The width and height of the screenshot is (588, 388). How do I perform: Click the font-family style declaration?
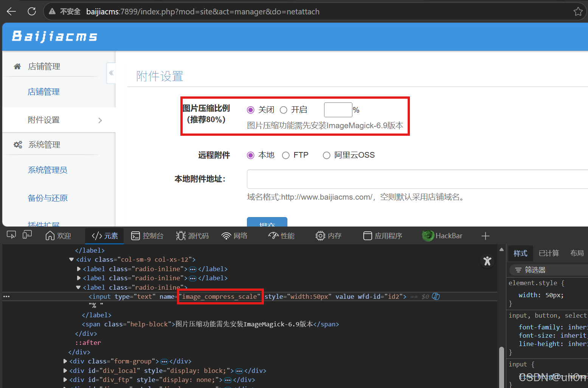coord(553,327)
